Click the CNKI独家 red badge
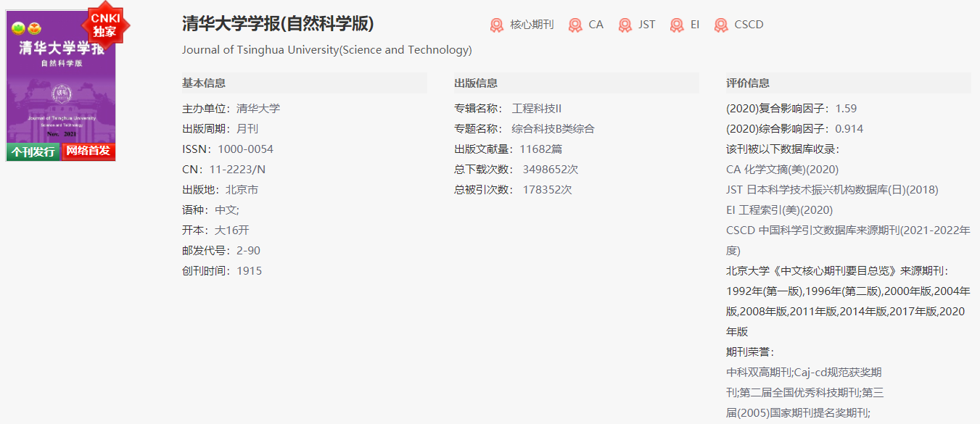Viewport: 980px width, 424px height. [x=105, y=24]
